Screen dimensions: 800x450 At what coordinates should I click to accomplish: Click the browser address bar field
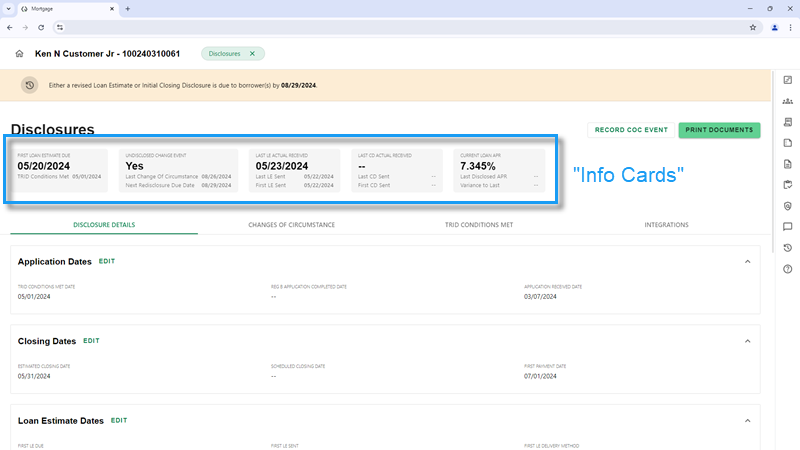406,28
